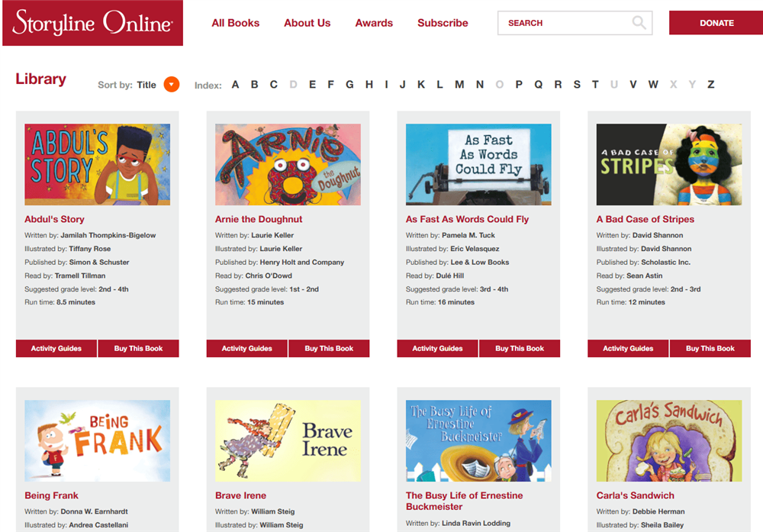
Task: Jump to index letter J
Action: pyautogui.click(x=402, y=85)
